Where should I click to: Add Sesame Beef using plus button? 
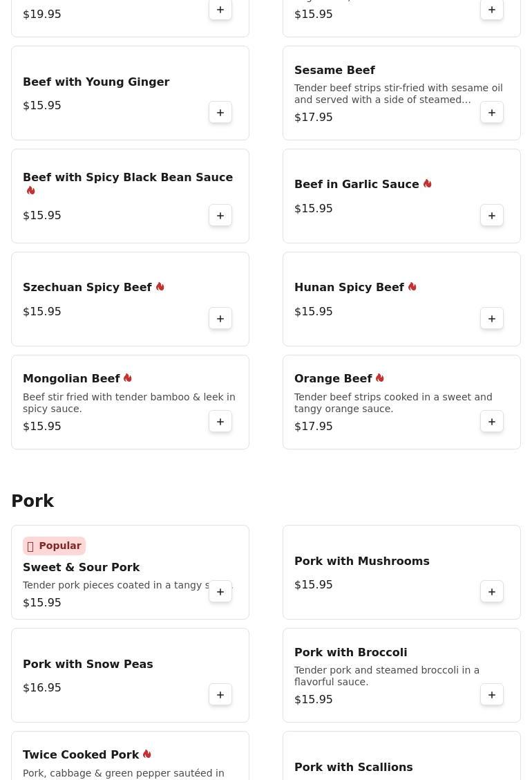[492, 113]
